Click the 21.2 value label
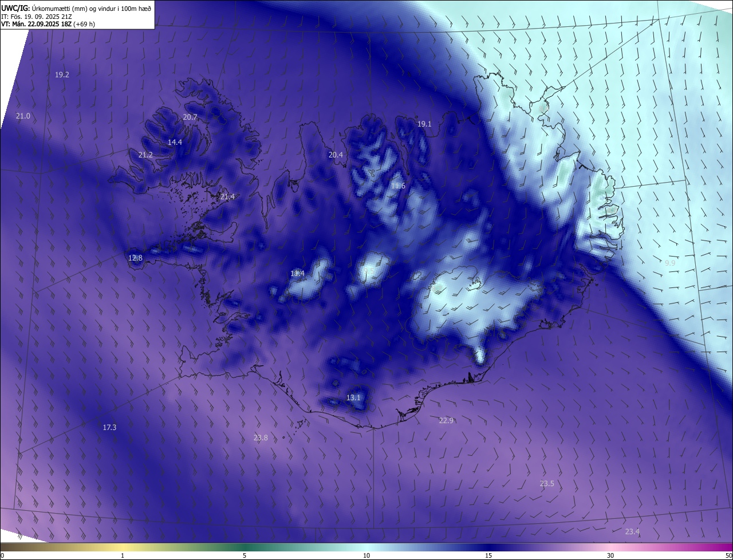Image resolution: width=733 pixels, height=560 pixels. (x=145, y=155)
